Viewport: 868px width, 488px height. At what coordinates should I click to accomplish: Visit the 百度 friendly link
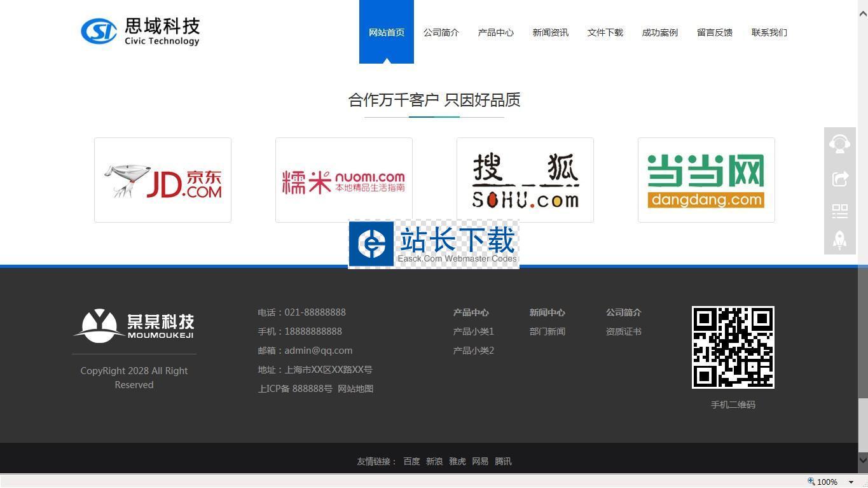pos(411,461)
